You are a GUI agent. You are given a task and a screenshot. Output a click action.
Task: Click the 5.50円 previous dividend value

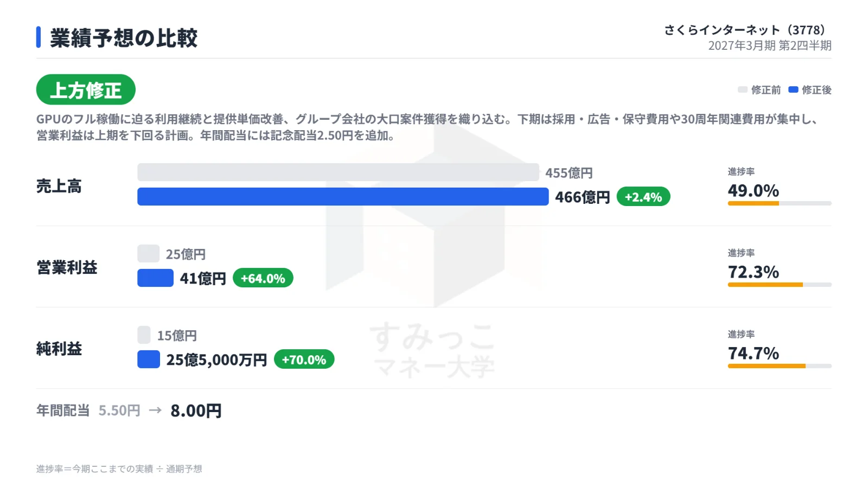pyautogui.click(x=119, y=410)
